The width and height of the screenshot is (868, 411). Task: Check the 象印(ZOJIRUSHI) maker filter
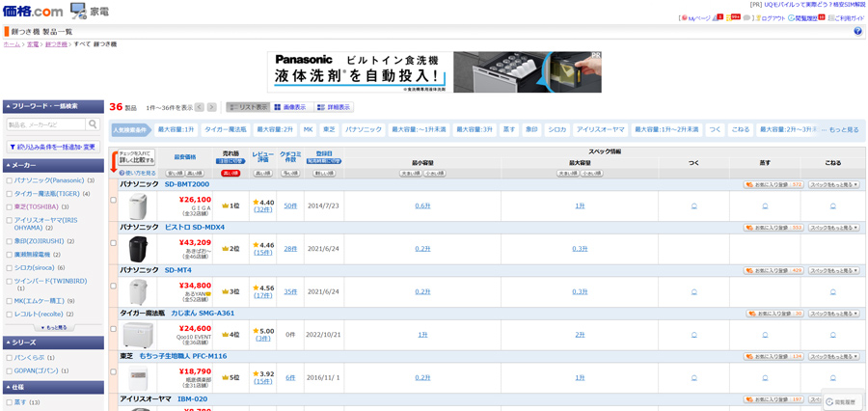point(9,241)
